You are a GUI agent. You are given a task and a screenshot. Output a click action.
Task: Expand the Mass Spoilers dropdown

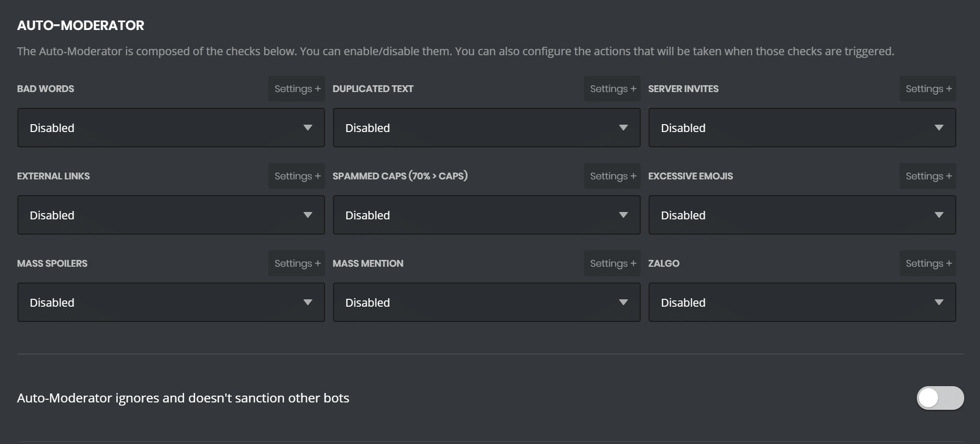pyautogui.click(x=171, y=302)
